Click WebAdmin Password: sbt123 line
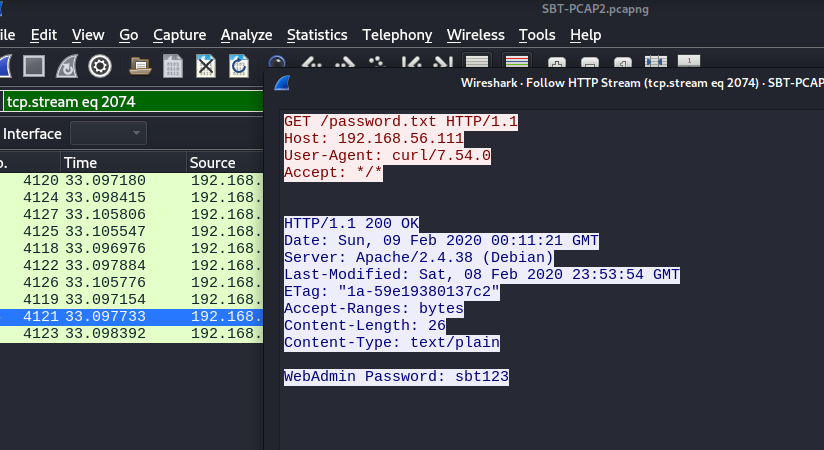The height and width of the screenshot is (450, 824). tap(396, 376)
